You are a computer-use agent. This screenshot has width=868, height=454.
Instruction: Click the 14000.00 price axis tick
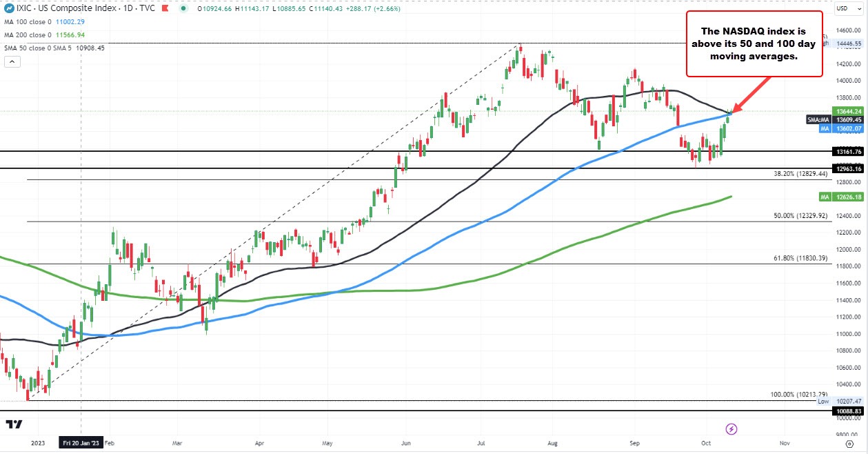click(x=847, y=81)
